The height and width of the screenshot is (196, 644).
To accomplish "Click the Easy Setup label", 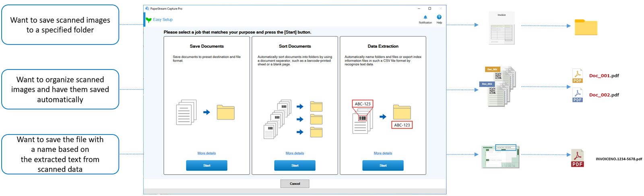I will (x=163, y=20).
